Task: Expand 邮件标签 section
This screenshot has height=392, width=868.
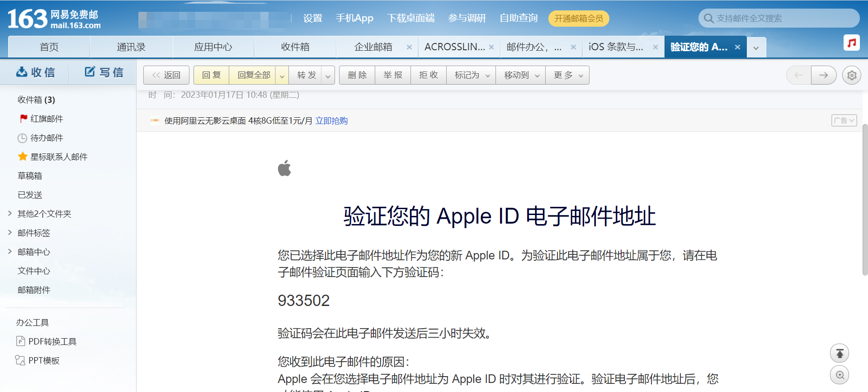Action: pos(10,232)
